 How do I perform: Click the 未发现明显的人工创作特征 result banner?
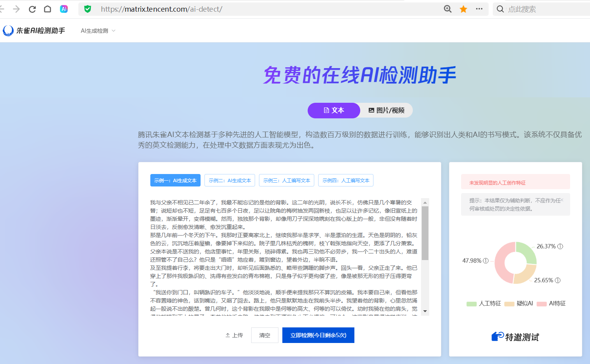pos(515,182)
